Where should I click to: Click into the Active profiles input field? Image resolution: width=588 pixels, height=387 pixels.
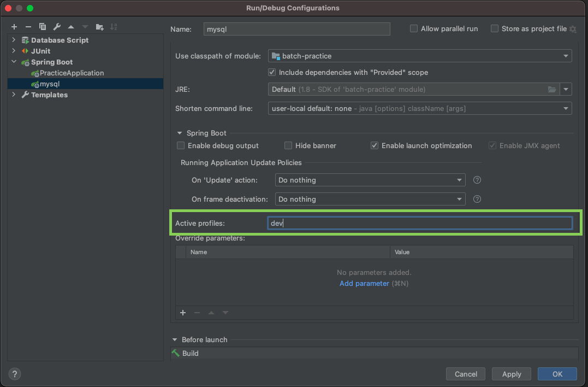[x=419, y=223]
